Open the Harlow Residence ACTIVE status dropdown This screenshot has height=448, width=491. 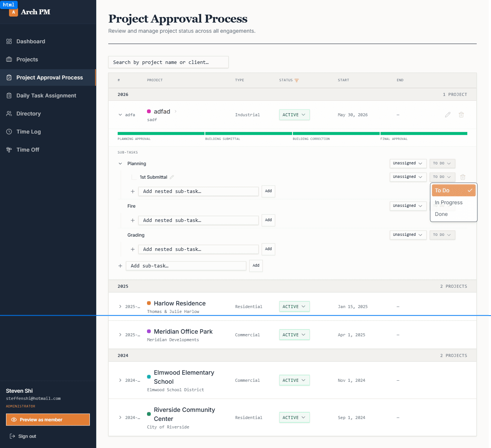point(294,307)
